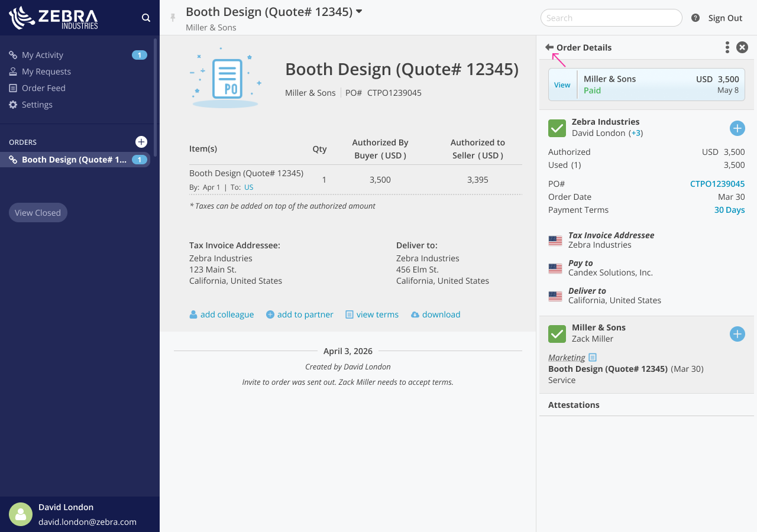The height and width of the screenshot is (532, 757).
Task: Click the download link
Action: point(436,314)
